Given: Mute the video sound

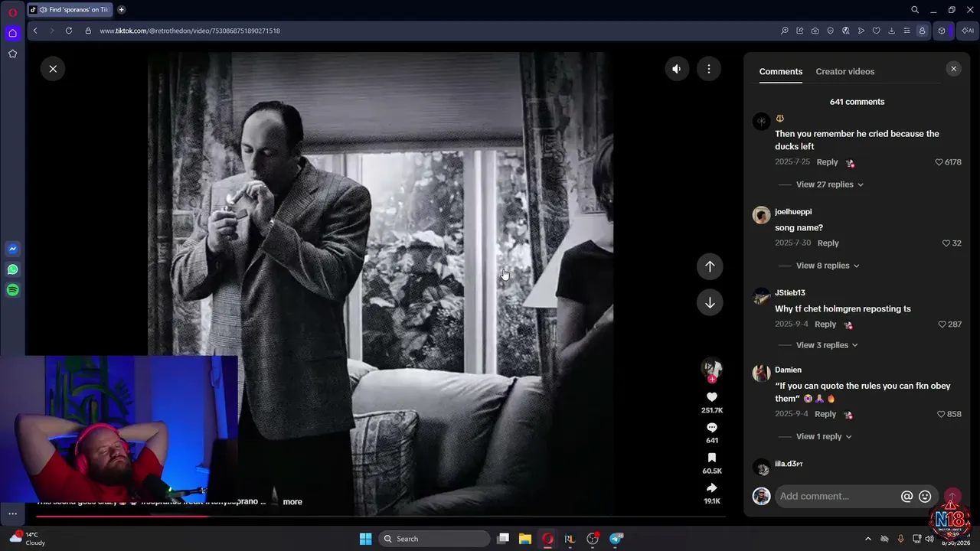Looking at the screenshot, I should pyautogui.click(x=676, y=69).
